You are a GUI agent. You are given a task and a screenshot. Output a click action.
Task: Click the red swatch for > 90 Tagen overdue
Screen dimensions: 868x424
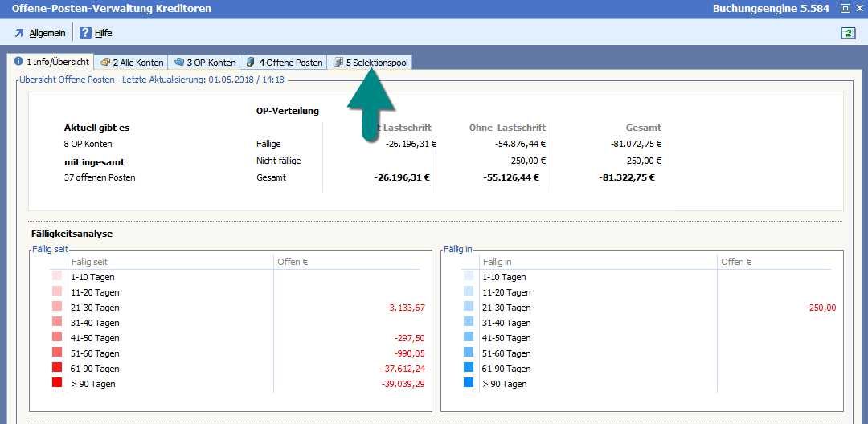(57, 383)
